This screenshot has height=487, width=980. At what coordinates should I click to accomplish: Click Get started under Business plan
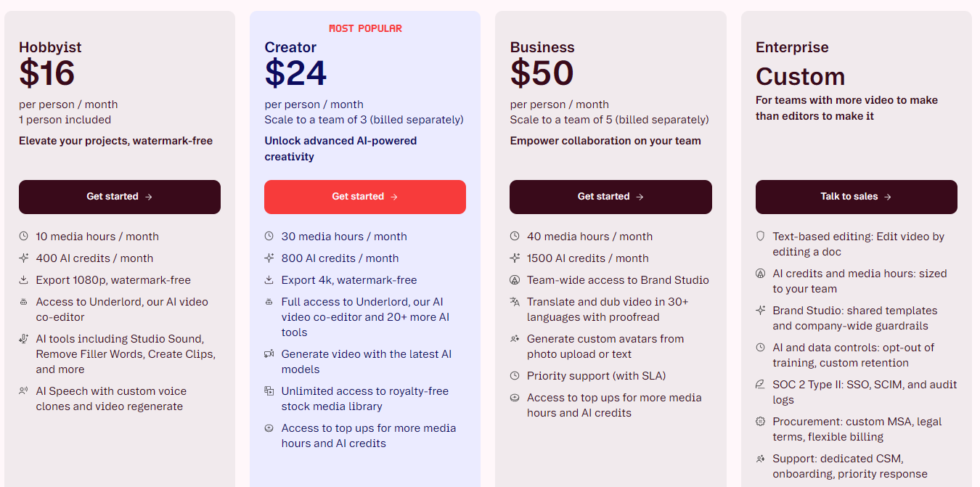point(611,197)
